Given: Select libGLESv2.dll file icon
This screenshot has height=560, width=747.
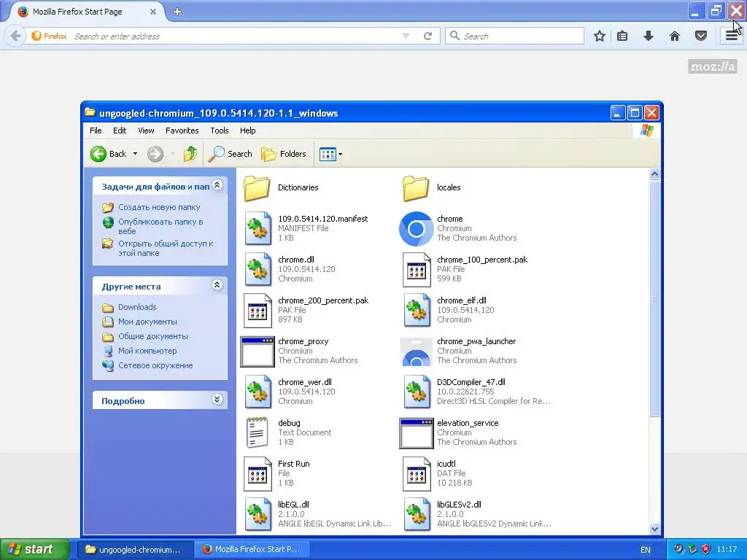Looking at the screenshot, I should [416, 514].
